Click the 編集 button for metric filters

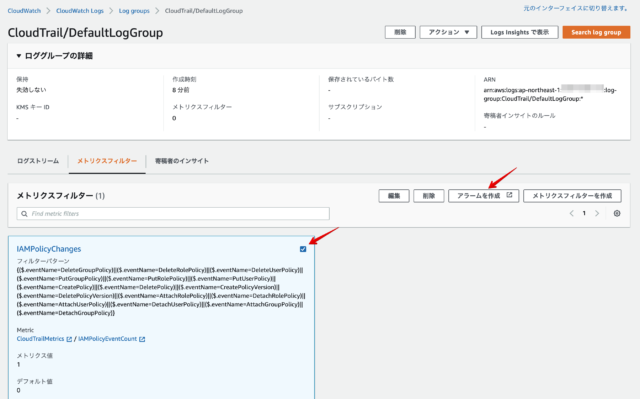(393, 196)
